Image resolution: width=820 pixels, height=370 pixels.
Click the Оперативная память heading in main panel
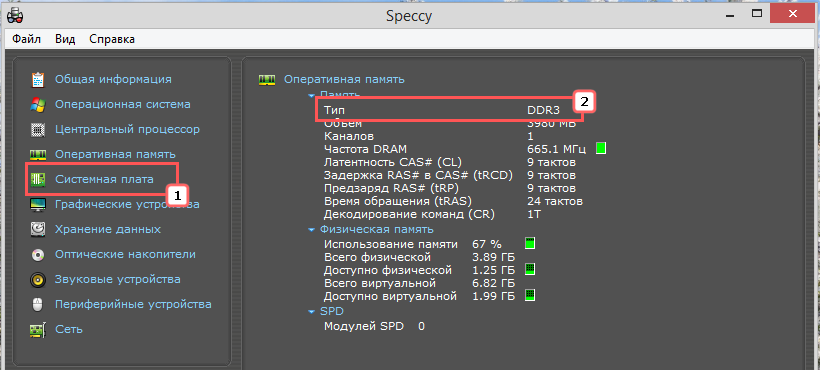344,79
